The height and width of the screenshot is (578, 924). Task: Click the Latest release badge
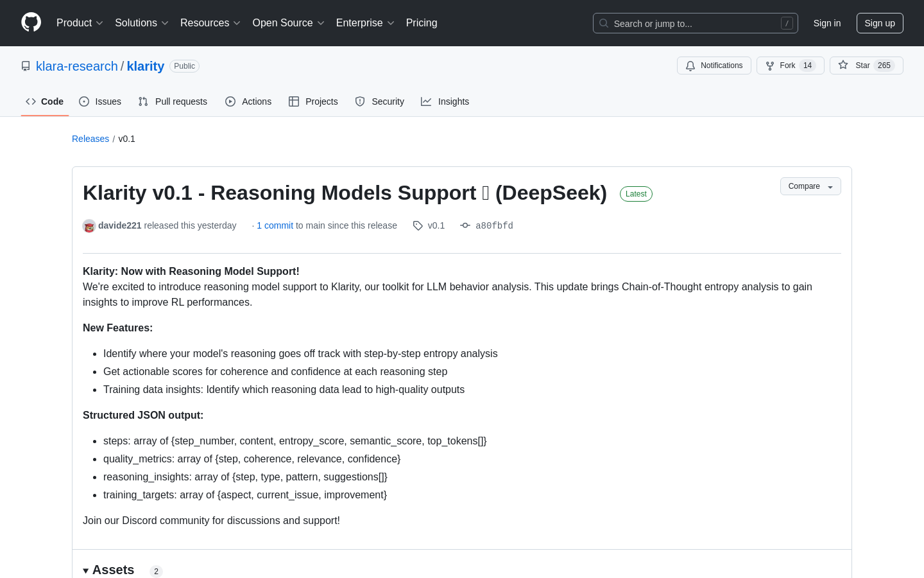(636, 194)
